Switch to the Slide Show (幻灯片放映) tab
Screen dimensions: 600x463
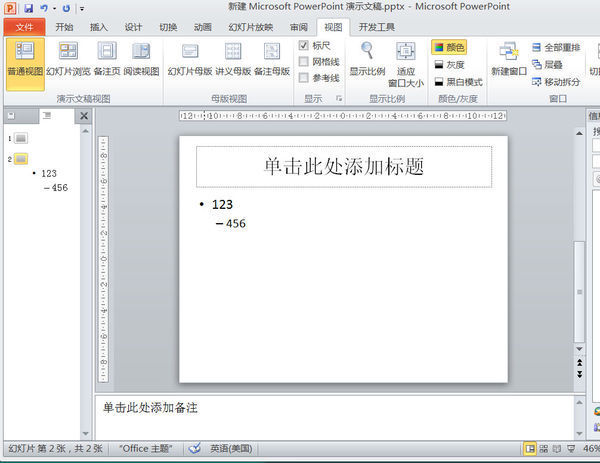[x=251, y=27]
